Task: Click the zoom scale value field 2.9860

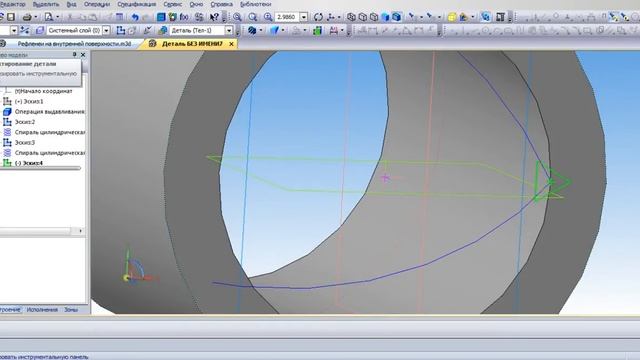Action: point(287,17)
